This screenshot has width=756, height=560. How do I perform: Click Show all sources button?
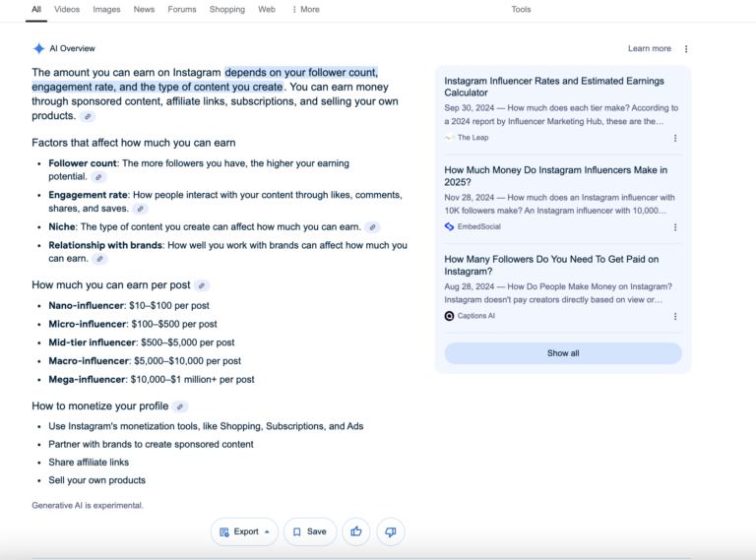563,353
